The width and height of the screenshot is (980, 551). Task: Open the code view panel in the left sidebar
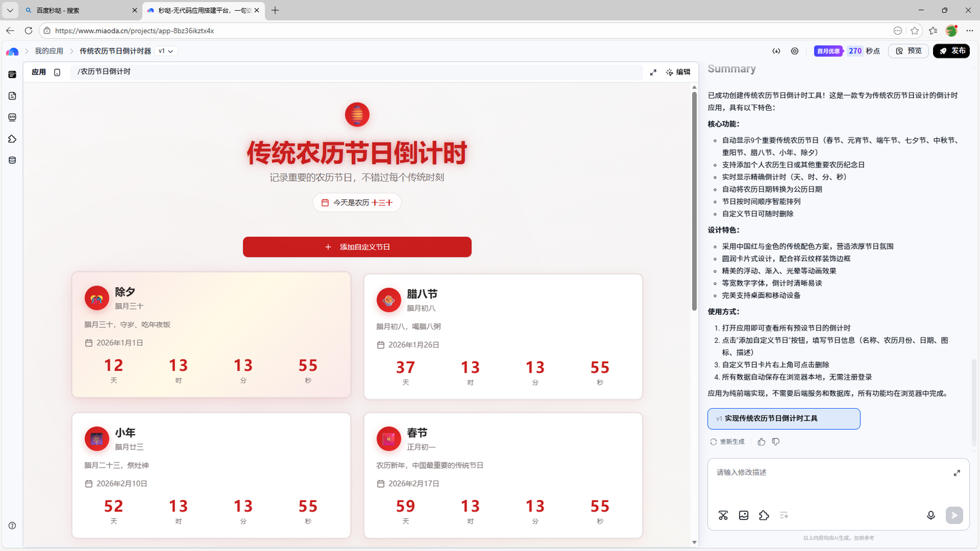pyautogui.click(x=12, y=117)
